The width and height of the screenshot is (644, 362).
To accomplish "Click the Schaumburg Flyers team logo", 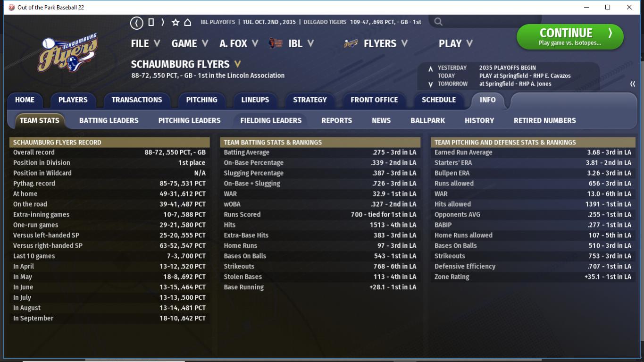I will 68,53.
